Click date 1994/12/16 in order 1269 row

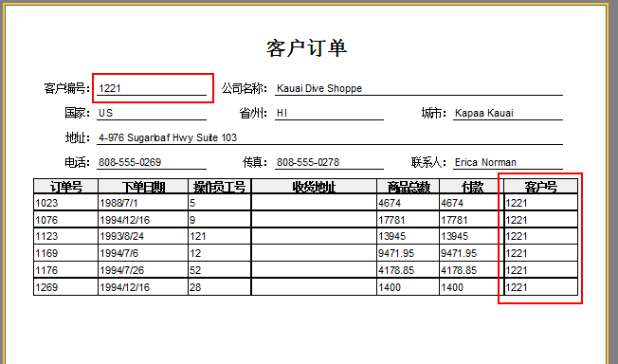(125, 287)
